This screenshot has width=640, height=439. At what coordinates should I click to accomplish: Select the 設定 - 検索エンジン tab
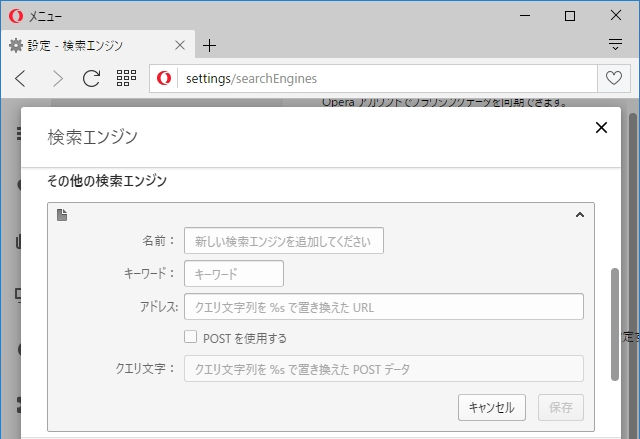pos(97,45)
